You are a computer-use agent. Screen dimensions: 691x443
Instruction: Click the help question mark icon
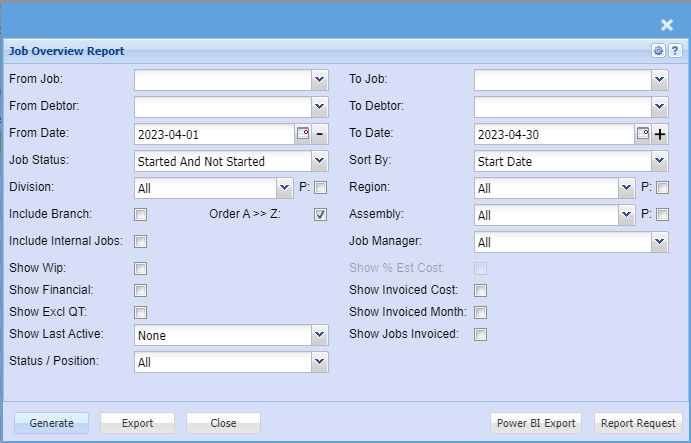675,50
